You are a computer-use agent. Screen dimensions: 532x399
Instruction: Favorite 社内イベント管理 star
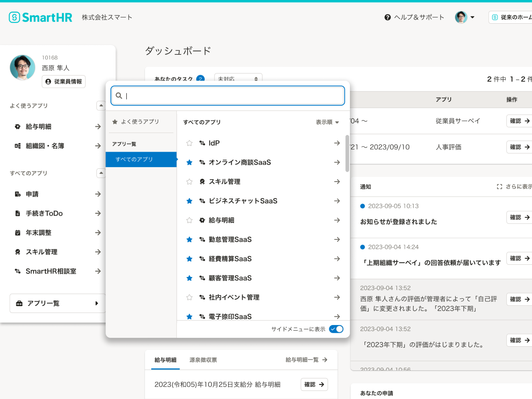[190, 297]
